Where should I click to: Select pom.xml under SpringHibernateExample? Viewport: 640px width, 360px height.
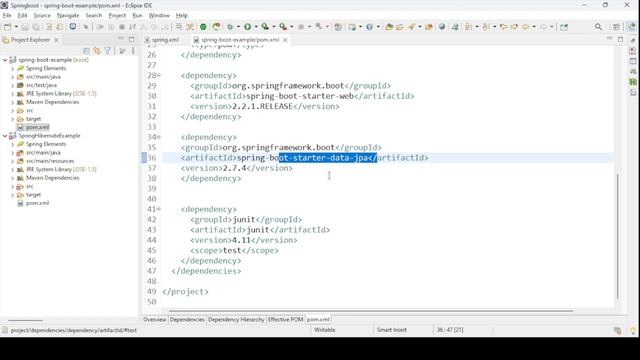pos(37,203)
